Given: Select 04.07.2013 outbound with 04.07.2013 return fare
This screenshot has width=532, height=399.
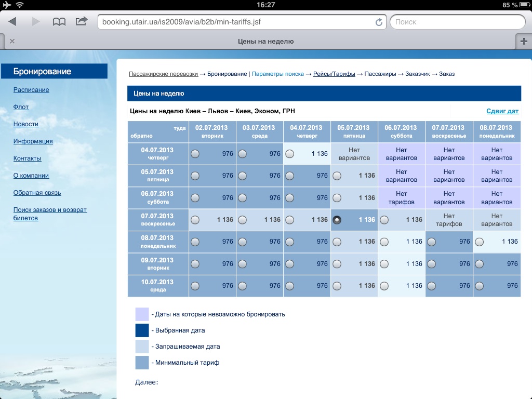Looking at the screenshot, I should pos(290,154).
